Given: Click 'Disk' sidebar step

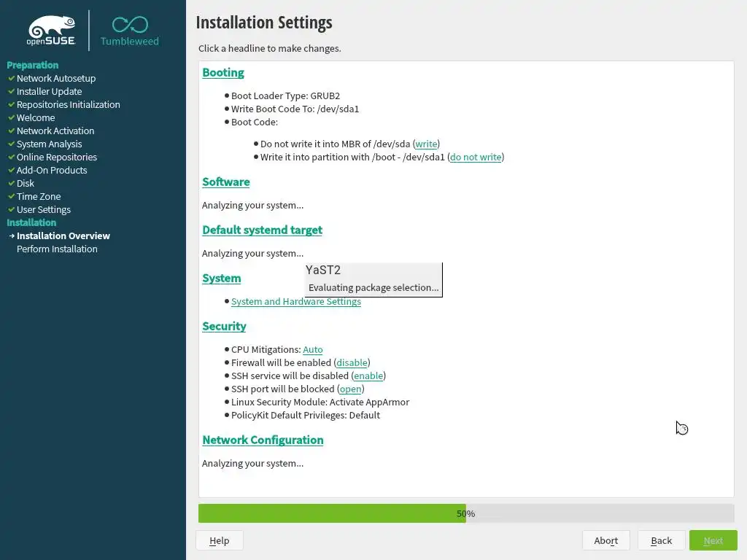Looking at the screenshot, I should 26,183.
